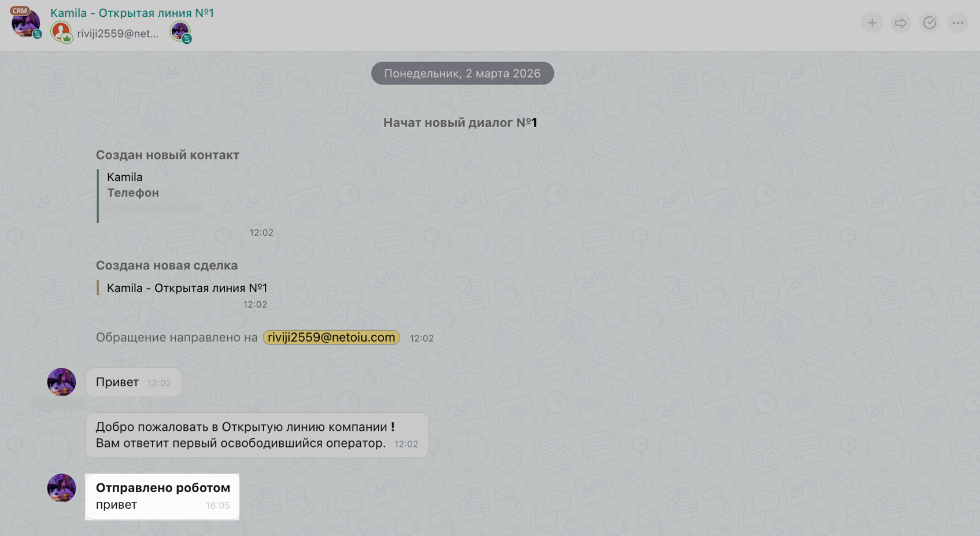The image size is (980, 536).
Task: Click the "Начат новый диалог №1" notice
Action: [x=460, y=123]
